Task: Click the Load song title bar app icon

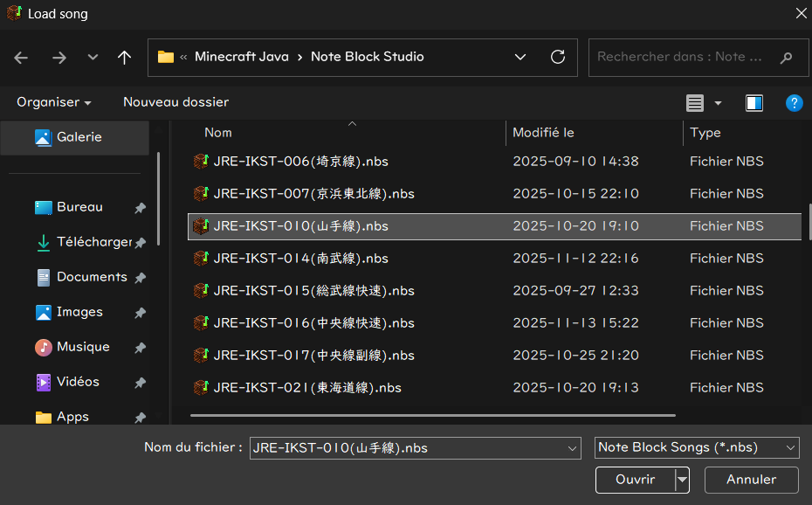Action: pos(15,13)
